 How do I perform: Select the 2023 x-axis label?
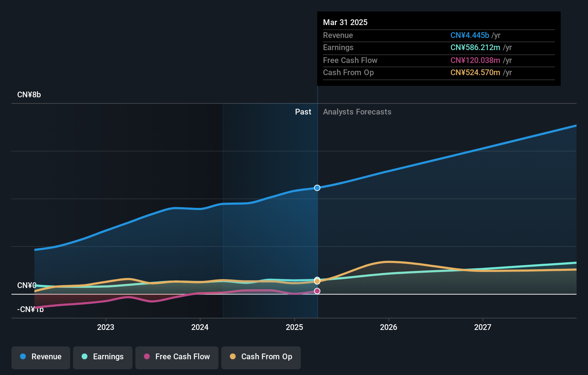click(106, 327)
